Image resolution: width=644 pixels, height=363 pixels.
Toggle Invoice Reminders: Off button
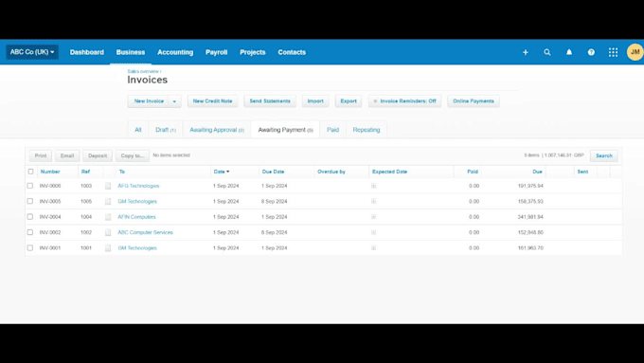pyautogui.click(x=404, y=101)
